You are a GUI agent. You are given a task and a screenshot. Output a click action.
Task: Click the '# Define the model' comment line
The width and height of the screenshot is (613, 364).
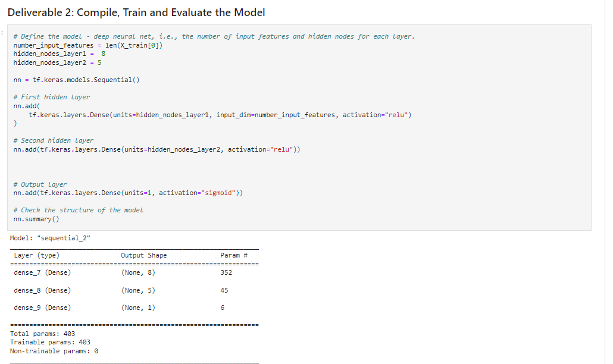pos(214,36)
